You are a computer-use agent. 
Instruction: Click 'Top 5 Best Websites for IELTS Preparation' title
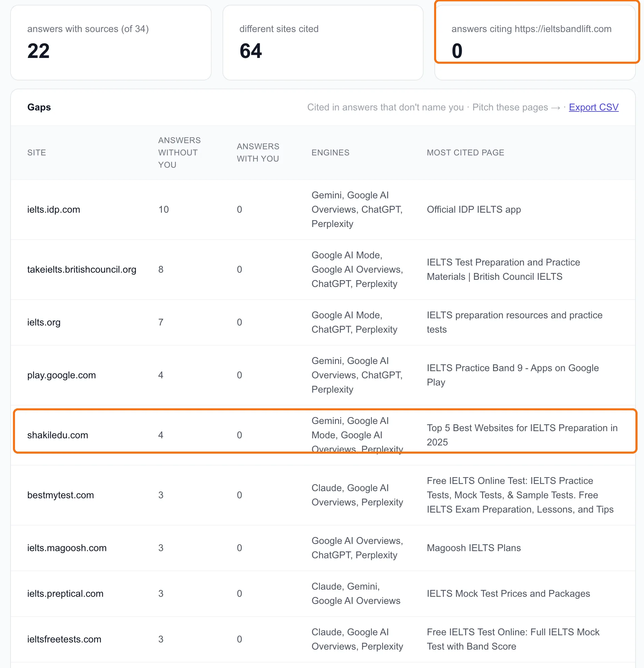click(x=522, y=435)
